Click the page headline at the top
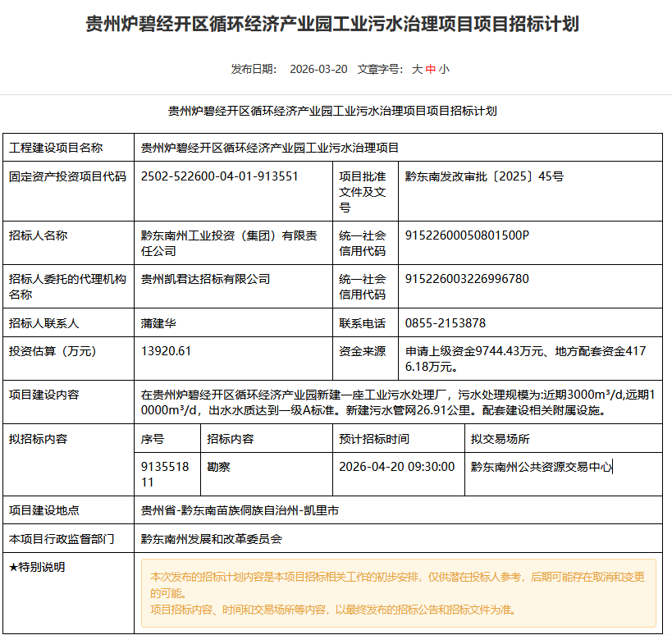Image resolution: width=672 pixels, height=635 pixels. tap(332, 25)
